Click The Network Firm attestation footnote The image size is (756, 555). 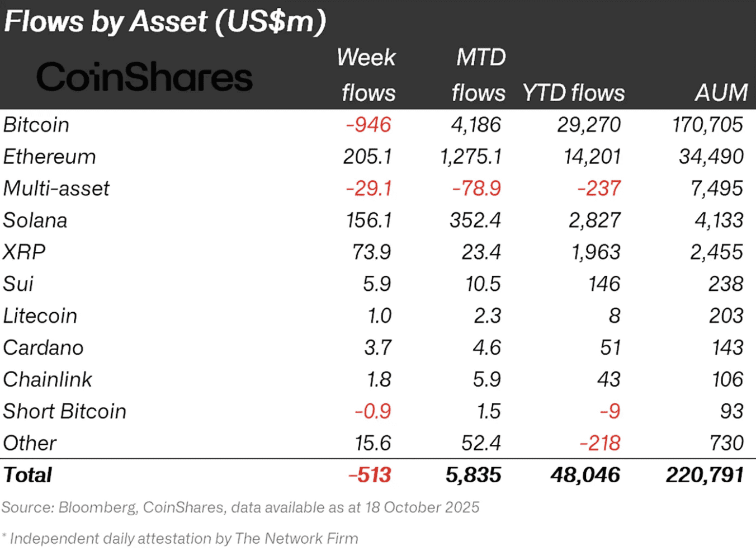tap(183, 539)
